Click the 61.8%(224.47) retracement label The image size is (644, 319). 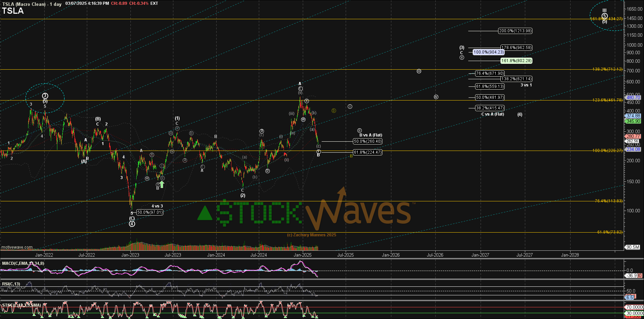point(368,152)
